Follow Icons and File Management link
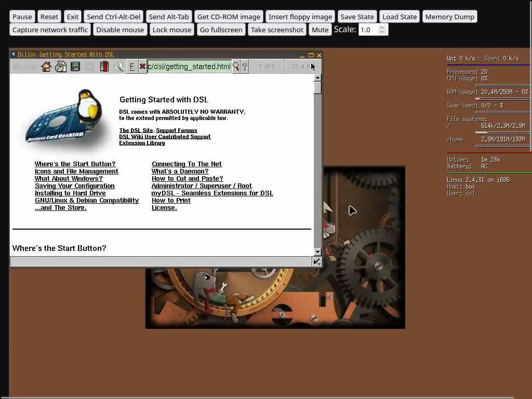Screen dimensions: 532x399 click(x=77, y=171)
